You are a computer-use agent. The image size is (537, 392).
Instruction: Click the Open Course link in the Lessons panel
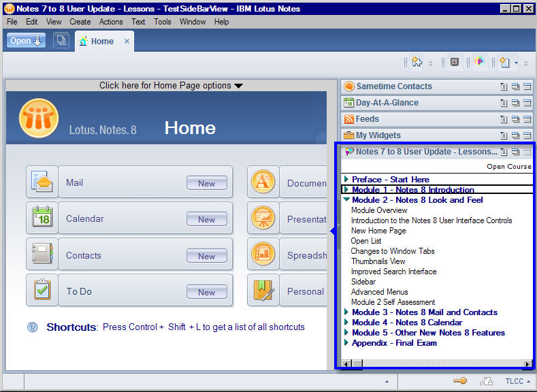509,166
